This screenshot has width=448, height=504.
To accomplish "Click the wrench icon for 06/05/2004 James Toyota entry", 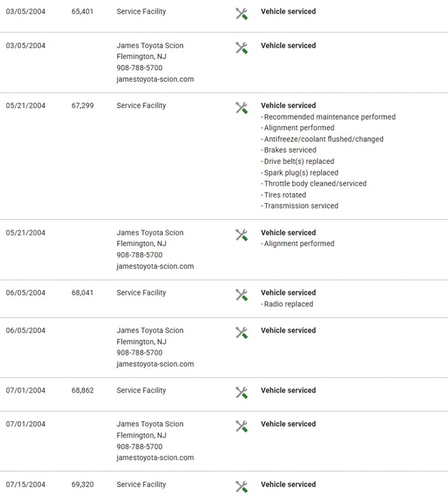I will pyautogui.click(x=241, y=332).
